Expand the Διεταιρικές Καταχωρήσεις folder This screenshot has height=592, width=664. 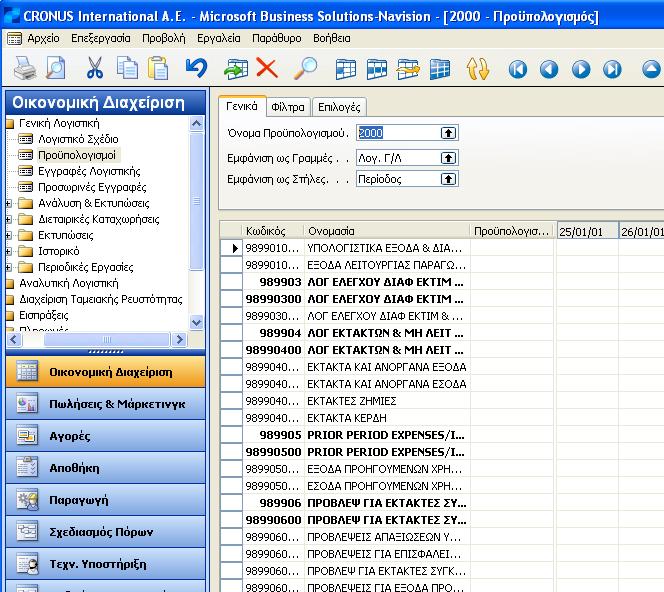[8, 219]
